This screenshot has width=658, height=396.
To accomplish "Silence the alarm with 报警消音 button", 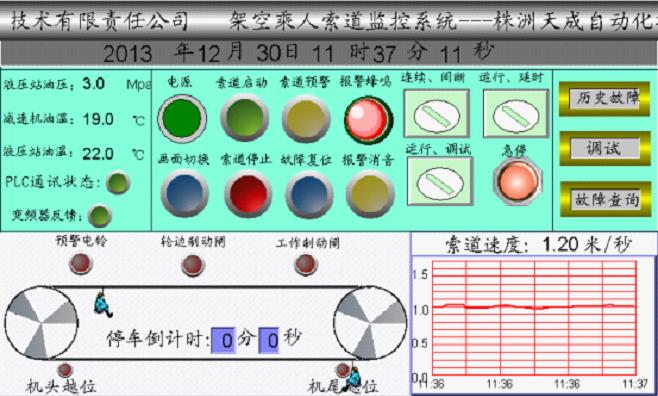I will tap(370, 194).
